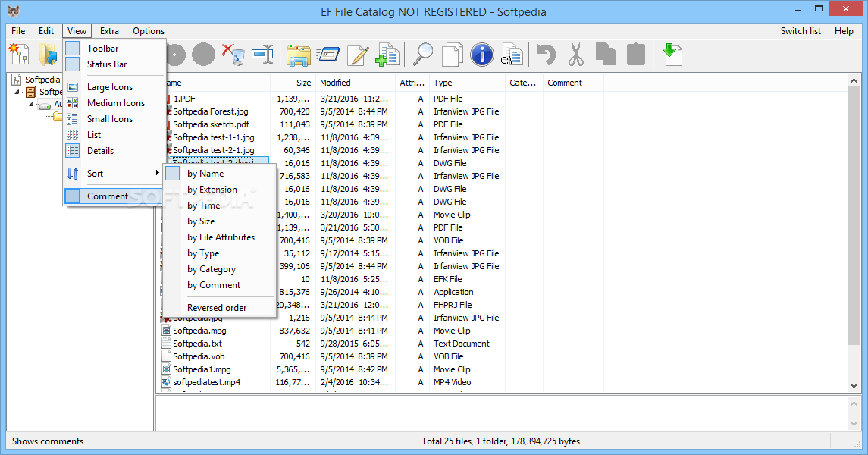Click the softpediatest.mp4 file icon
Screen dimensions: 868x455
(166, 382)
